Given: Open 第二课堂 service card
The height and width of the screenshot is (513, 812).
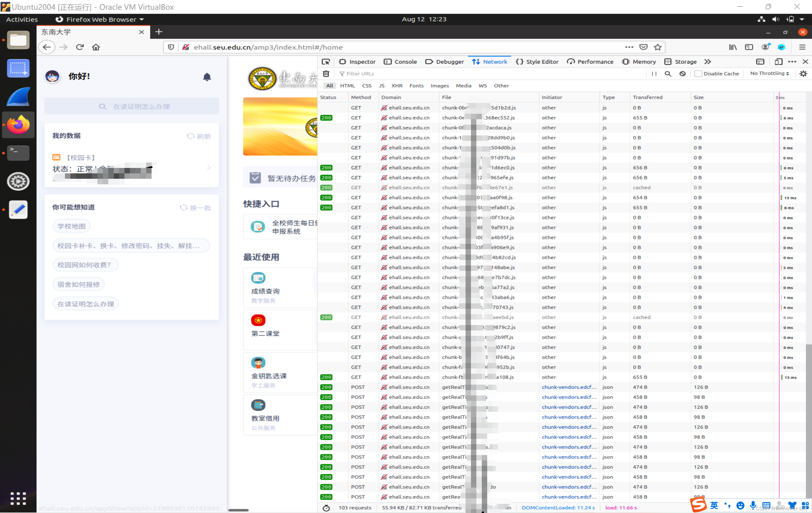Looking at the screenshot, I should click(x=280, y=330).
